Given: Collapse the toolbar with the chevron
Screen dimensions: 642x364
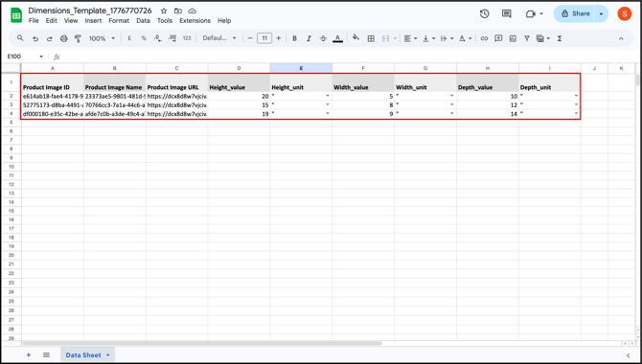Looking at the screenshot, I should pos(621,38).
